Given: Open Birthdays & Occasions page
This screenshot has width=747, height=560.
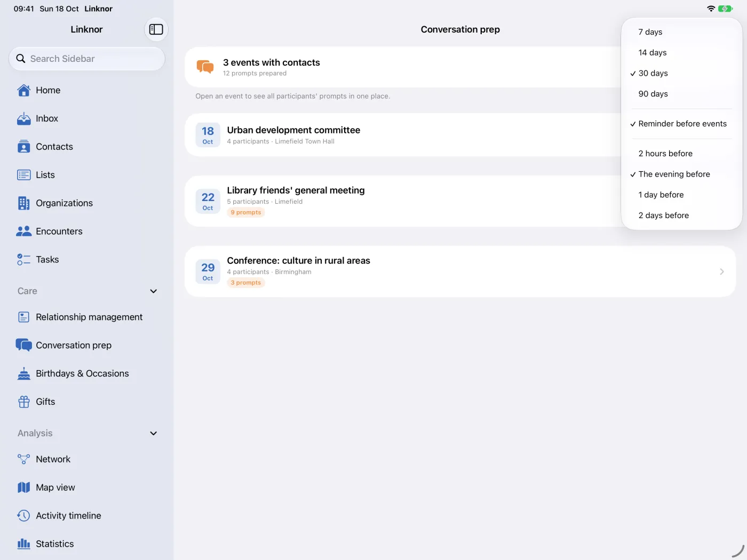Looking at the screenshot, I should (x=87, y=373).
